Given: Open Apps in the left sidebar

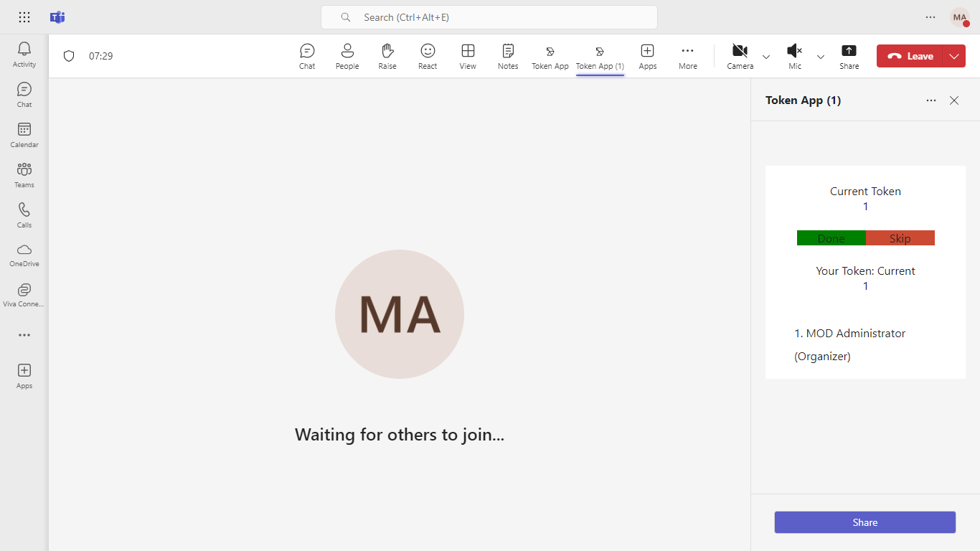Looking at the screenshot, I should click(x=24, y=376).
